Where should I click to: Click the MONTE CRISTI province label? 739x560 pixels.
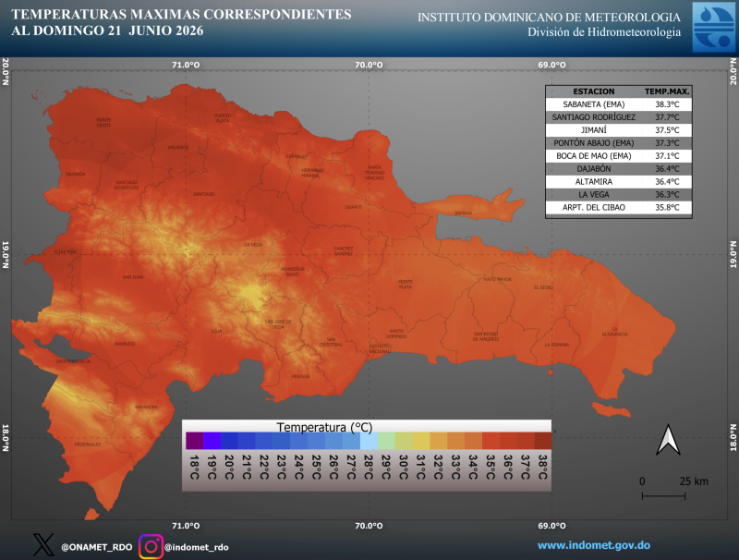pyautogui.click(x=103, y=123)
